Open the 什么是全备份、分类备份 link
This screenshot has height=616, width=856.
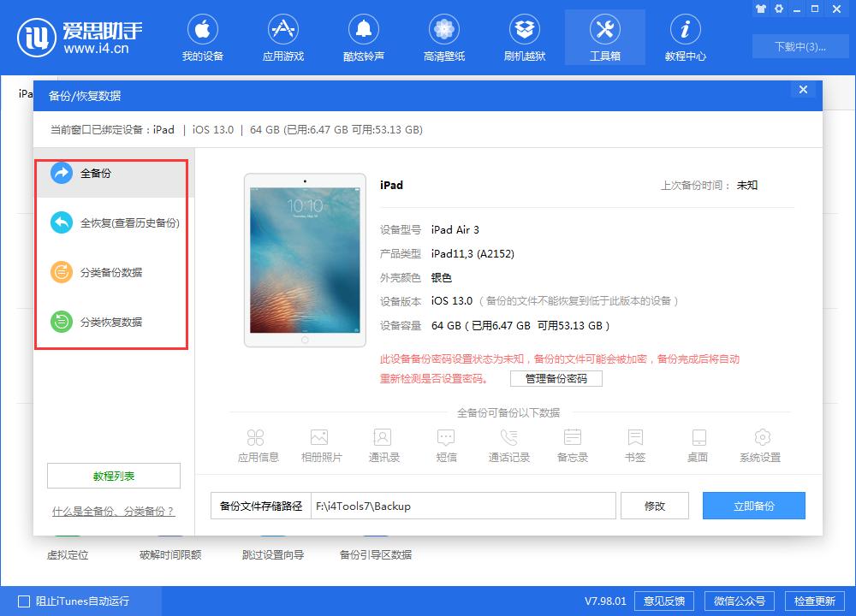[113, 511]
